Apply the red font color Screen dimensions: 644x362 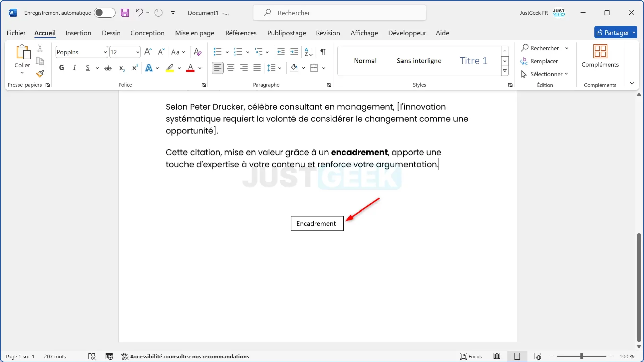(x=190, y=68)
